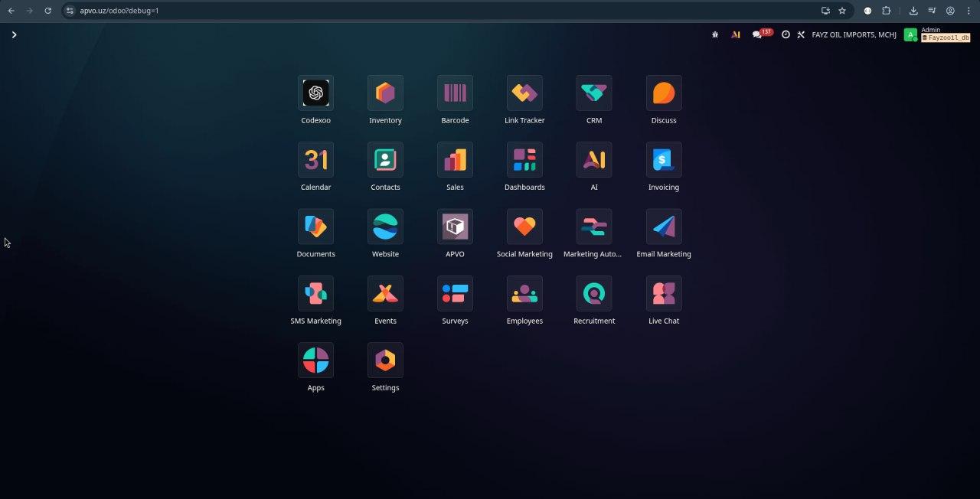The width and height of the screenshot is (980, 499).
Task: Launch the Website app
Action: tap(385, 227)
